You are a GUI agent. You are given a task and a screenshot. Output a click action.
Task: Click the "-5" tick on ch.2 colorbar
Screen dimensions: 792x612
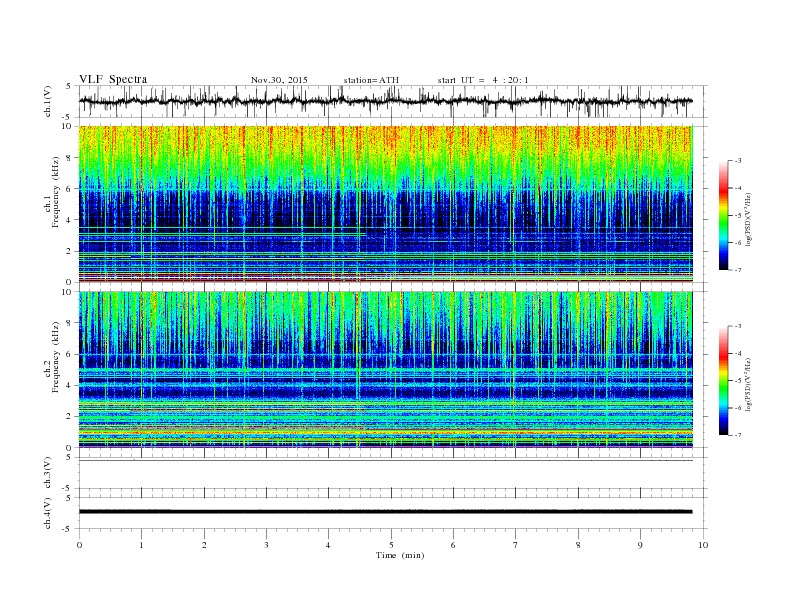[738, 380]
